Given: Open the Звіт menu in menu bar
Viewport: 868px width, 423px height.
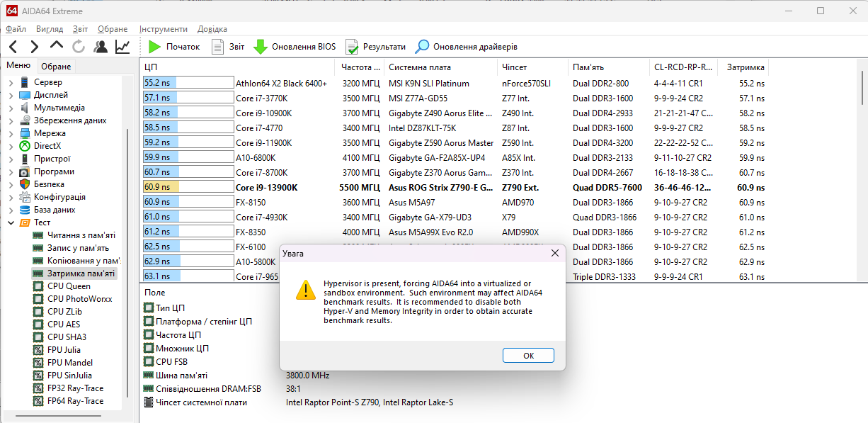Looking at the screenshot, I should pos(80,29).
